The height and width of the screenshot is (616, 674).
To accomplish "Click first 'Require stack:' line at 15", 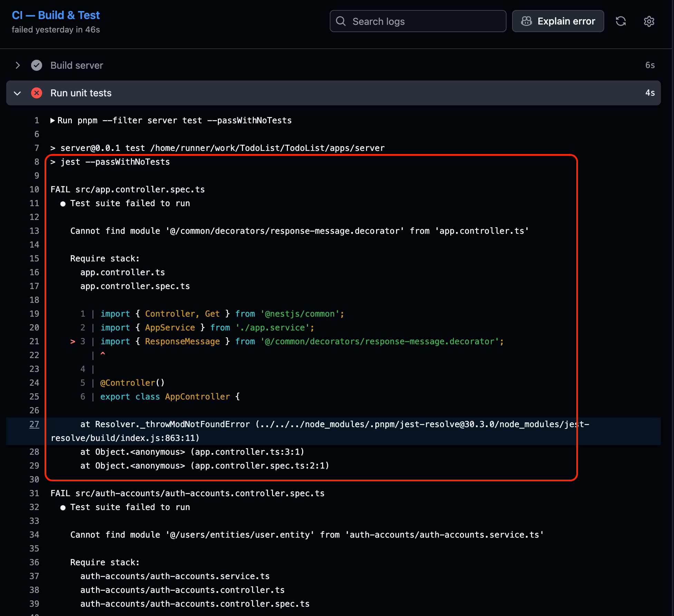I will 105,259.
